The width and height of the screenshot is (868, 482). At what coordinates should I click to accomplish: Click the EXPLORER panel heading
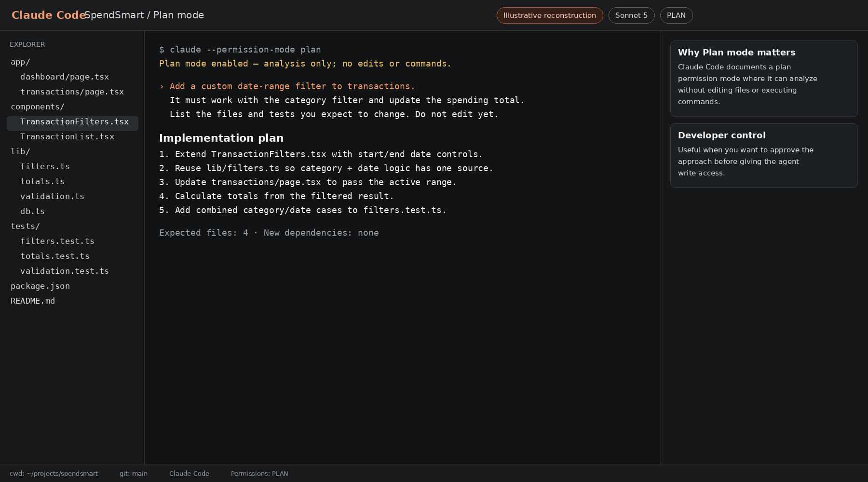(x=27, y=44)
